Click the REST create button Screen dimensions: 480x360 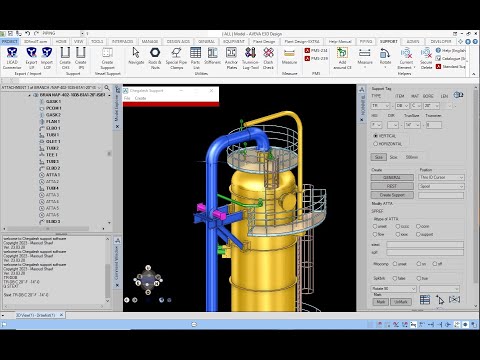coord(392,186)
